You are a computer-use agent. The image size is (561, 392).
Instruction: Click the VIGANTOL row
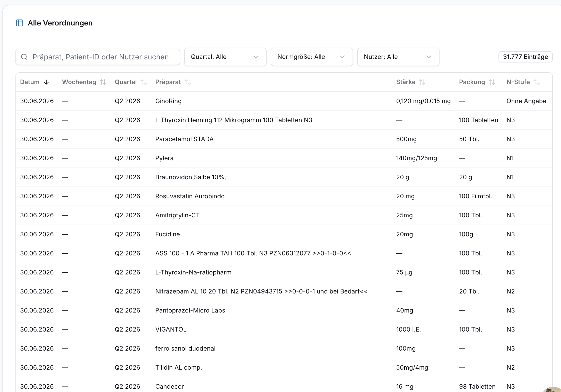click(x=284, y=329)
